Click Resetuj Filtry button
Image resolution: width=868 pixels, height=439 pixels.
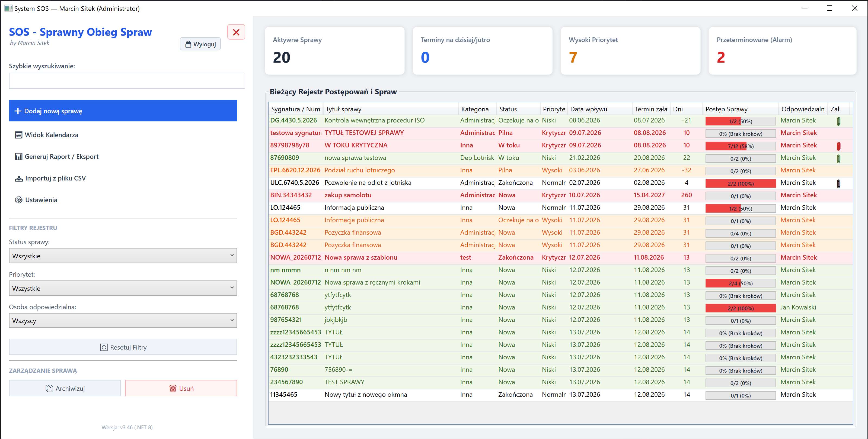pos(123,347)
